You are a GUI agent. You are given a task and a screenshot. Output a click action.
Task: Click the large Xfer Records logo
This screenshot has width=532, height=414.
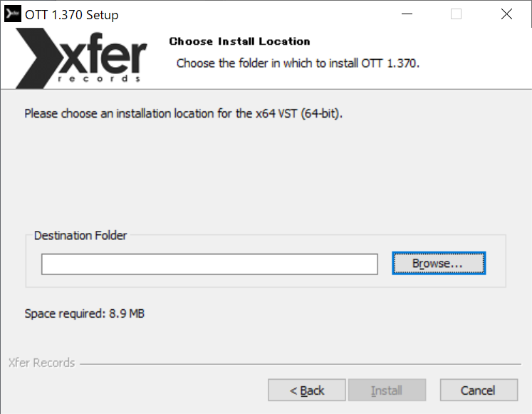[81, 58]
